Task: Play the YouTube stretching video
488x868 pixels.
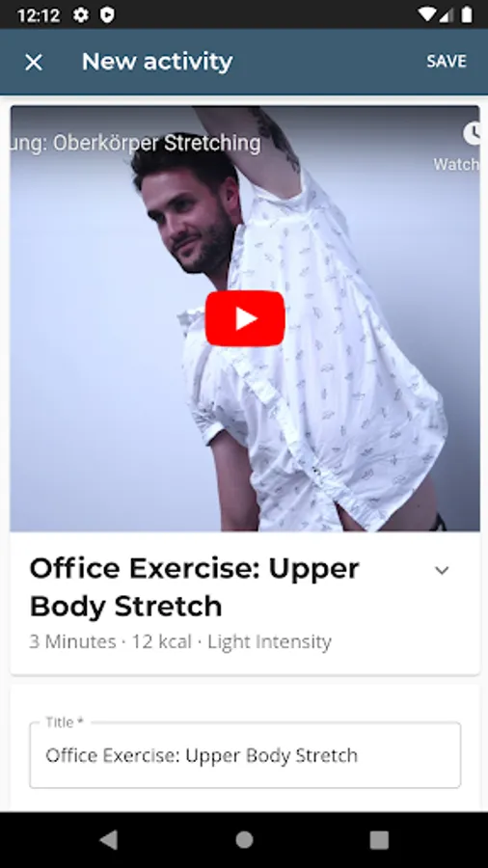Action: point(245,319)
